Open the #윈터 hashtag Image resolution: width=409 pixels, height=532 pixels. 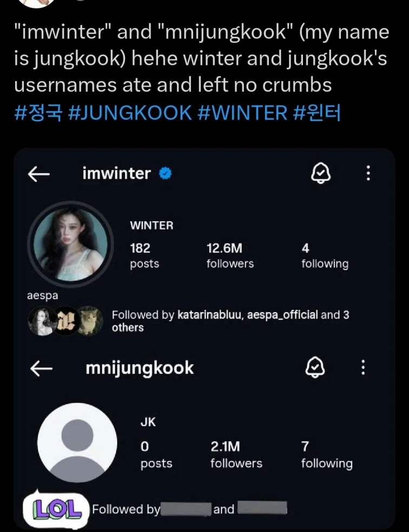(316, 113)
